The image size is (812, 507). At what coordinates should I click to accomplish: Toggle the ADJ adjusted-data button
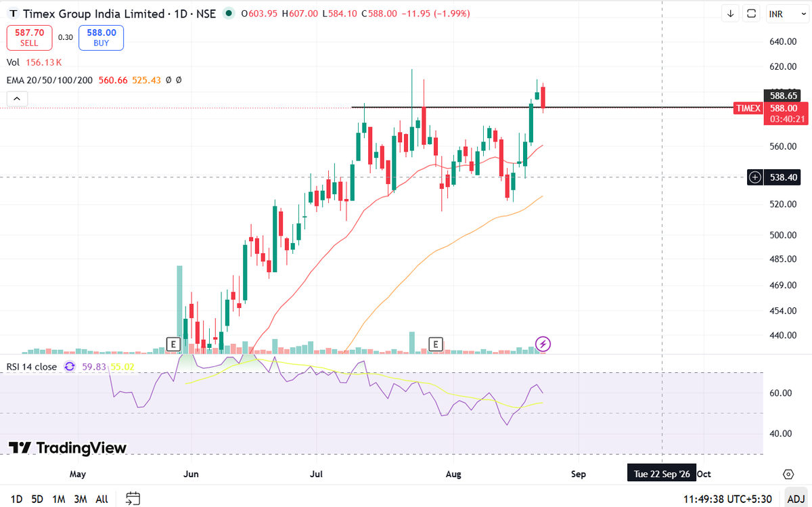tap(795, 499)
